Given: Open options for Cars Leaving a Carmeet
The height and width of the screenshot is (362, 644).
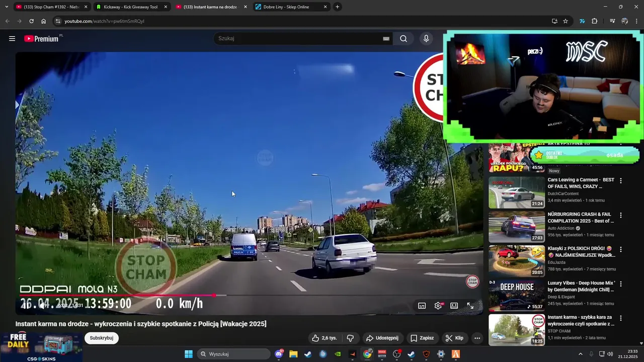Looking at the screenshot, I should click(620, 181).
